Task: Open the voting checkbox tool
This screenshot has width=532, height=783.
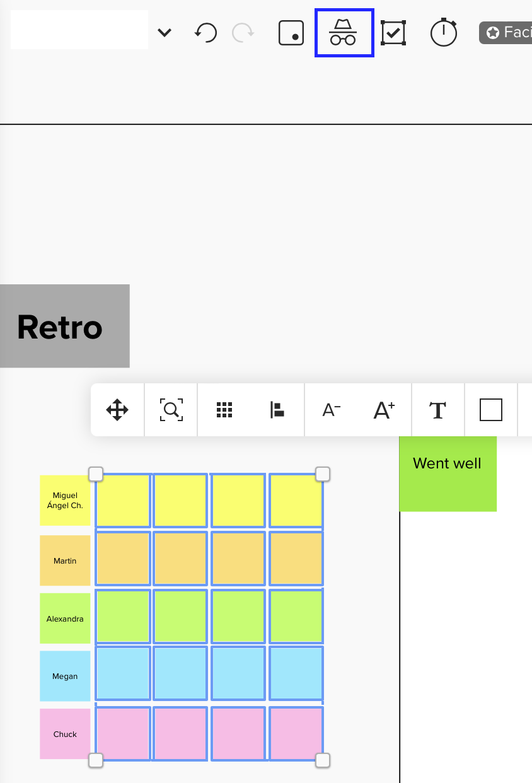Action: click(x=393, y=33)
